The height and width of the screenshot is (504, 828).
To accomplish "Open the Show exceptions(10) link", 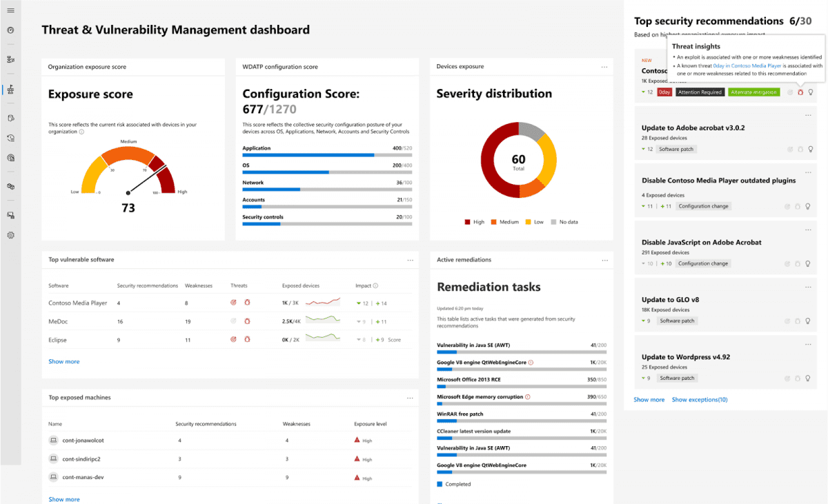I will coord(700,400).
